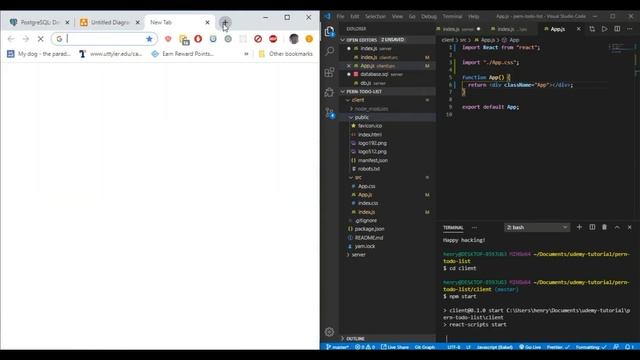Click the Opera red extension icon in Chrome
The height and width of the screenshot is (360, 640).
point(198,39)
